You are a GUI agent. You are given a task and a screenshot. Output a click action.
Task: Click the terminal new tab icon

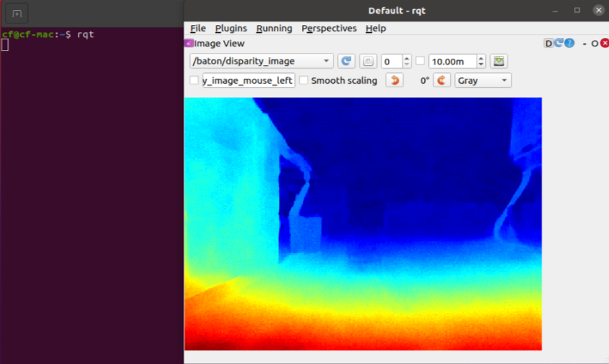pos(16,14)
